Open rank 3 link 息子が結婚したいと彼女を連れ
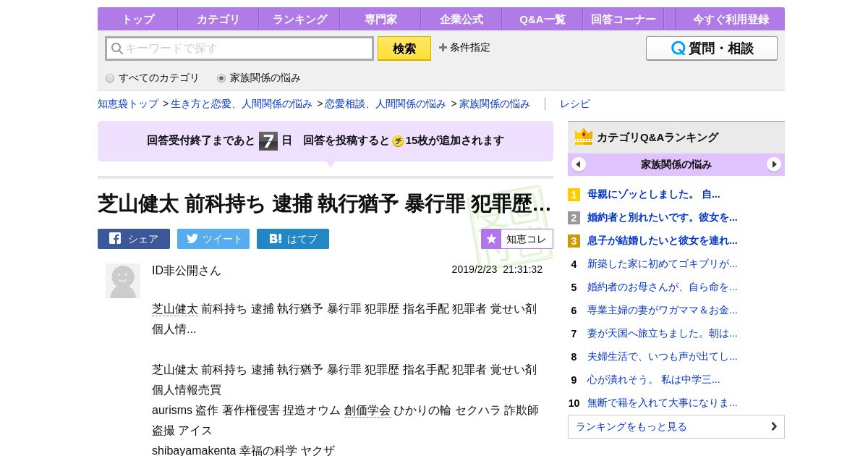This screenshot has height=456, width=868. coord(663,240)
